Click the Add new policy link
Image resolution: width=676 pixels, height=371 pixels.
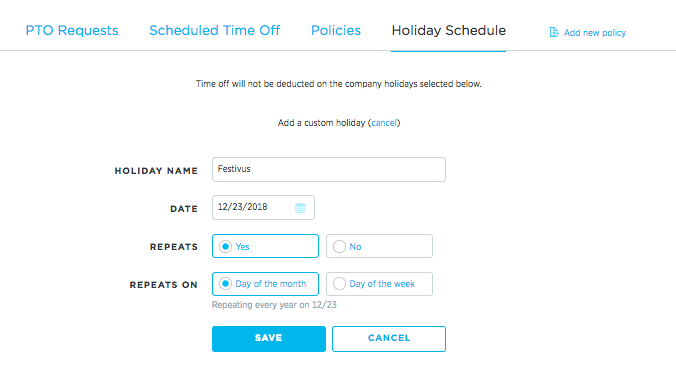point(595,33)
